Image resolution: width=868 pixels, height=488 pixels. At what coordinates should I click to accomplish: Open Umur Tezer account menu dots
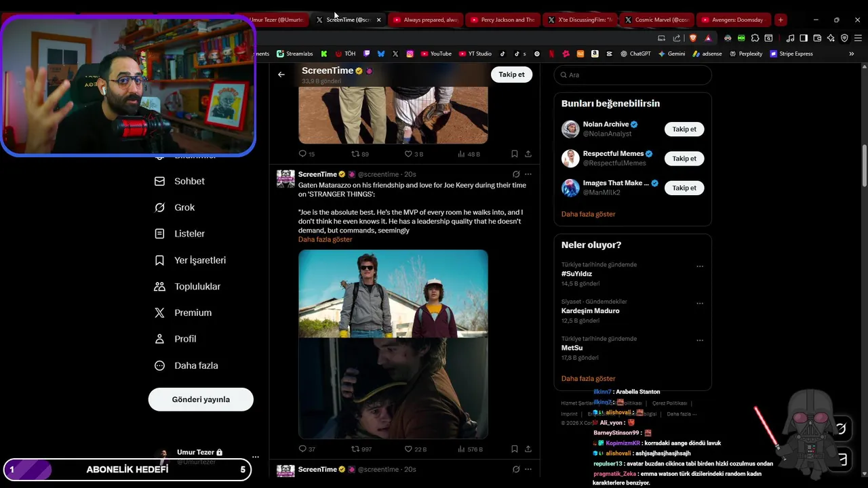(x=255, y=457)
